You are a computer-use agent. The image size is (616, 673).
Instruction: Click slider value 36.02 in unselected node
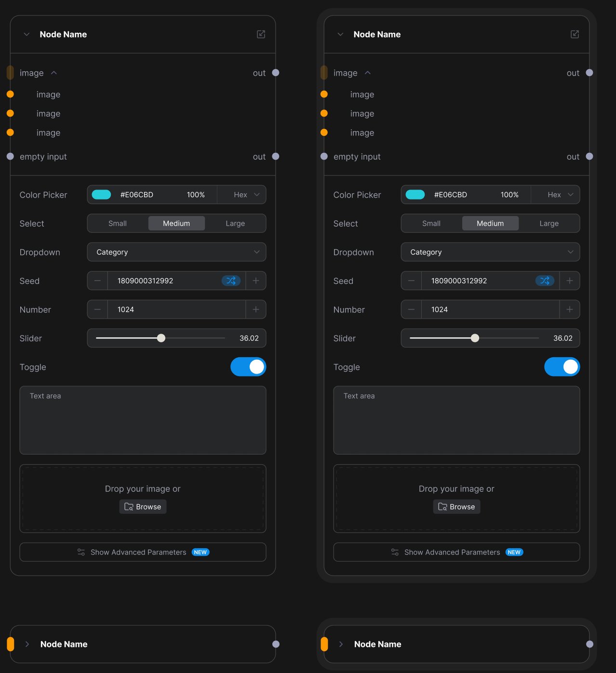(249, 338)
